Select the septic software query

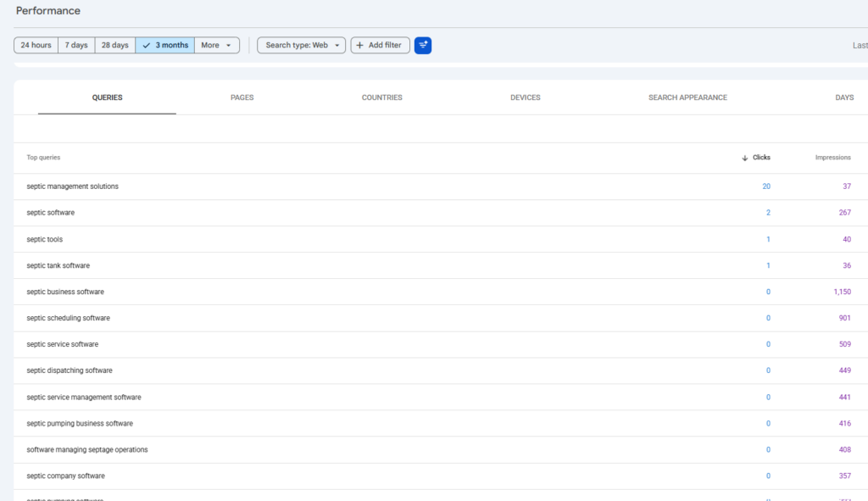point(50,213)
